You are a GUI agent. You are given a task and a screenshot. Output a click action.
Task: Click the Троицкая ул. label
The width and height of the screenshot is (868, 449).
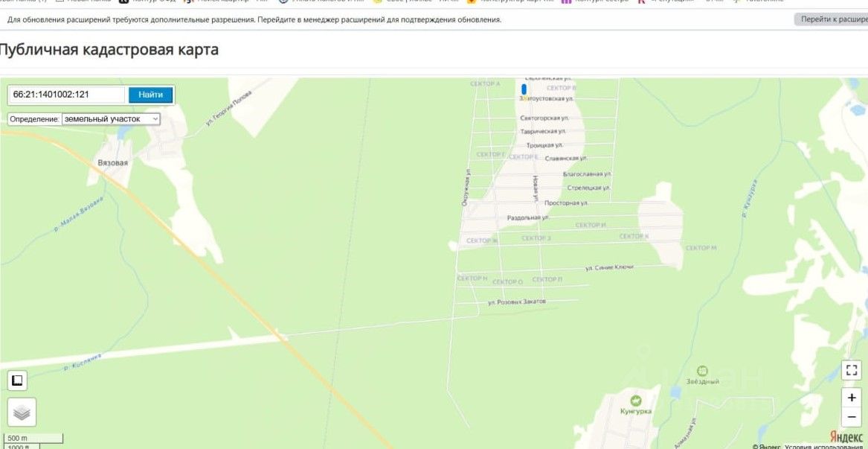point(544,145)
